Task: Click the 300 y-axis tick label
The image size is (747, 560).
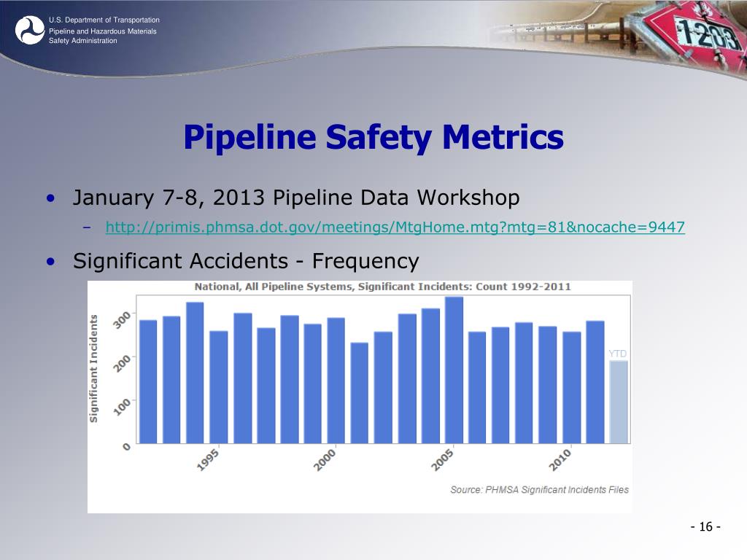Action: pos(122,319)
